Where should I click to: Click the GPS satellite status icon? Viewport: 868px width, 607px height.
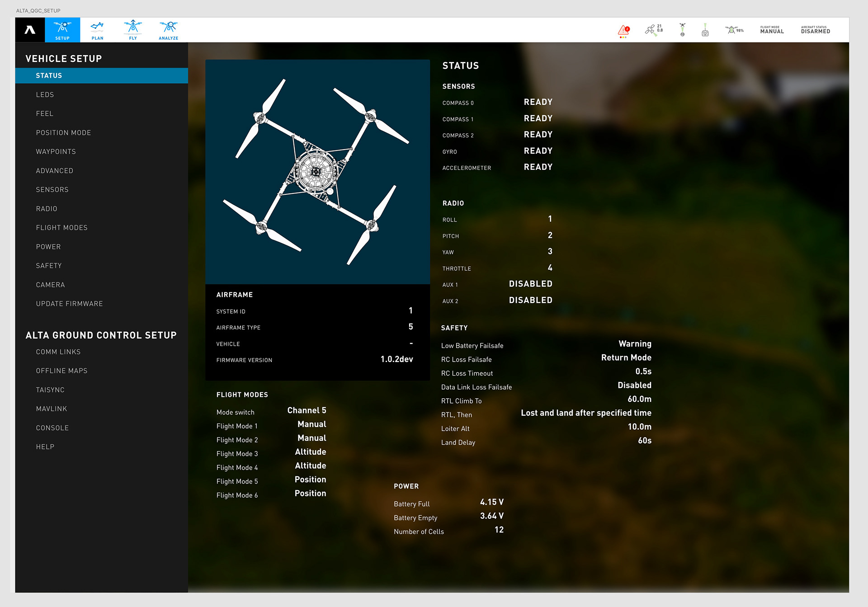[x=654, y=30]
